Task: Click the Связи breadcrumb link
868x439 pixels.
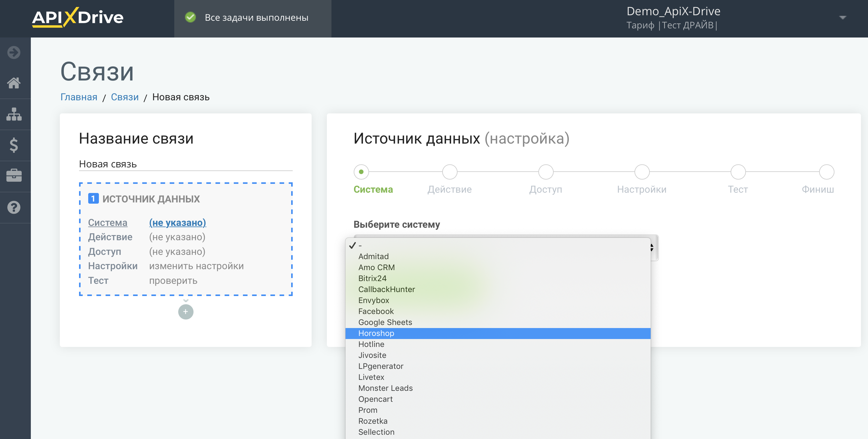Action: point(125,97)
